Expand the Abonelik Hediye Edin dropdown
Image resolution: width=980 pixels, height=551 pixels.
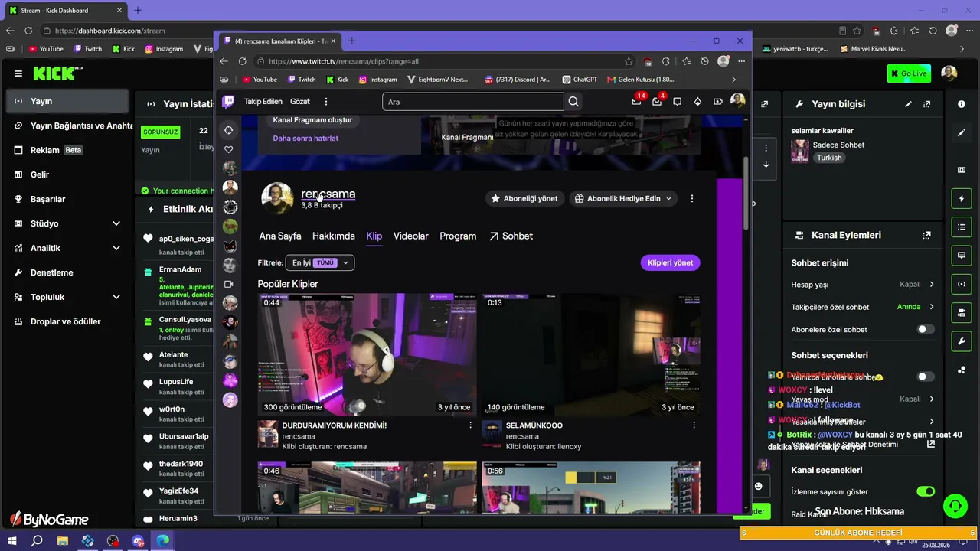(x=668, y=199)
